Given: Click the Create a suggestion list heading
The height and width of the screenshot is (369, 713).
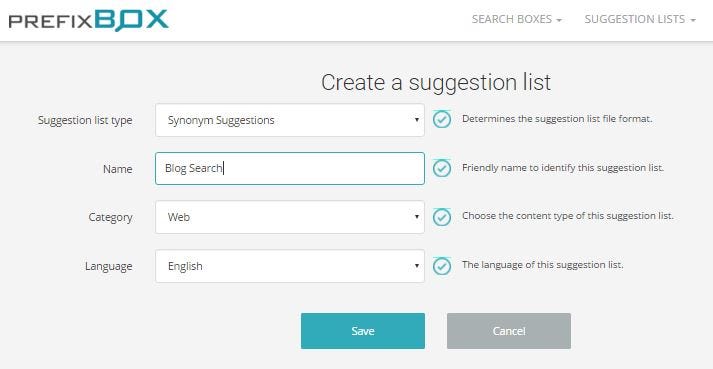Looking at the screenshot, I should (x=436, y=82).
